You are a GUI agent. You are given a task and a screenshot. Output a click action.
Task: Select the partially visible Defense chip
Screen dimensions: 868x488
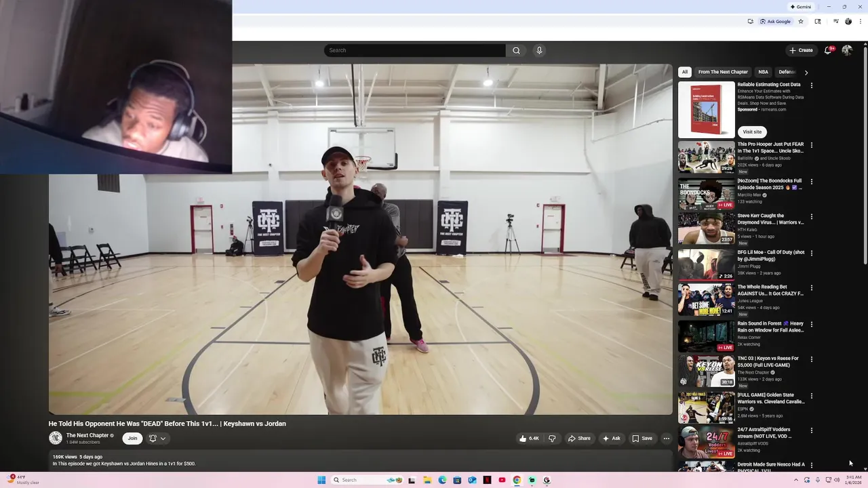coord(787,72)
